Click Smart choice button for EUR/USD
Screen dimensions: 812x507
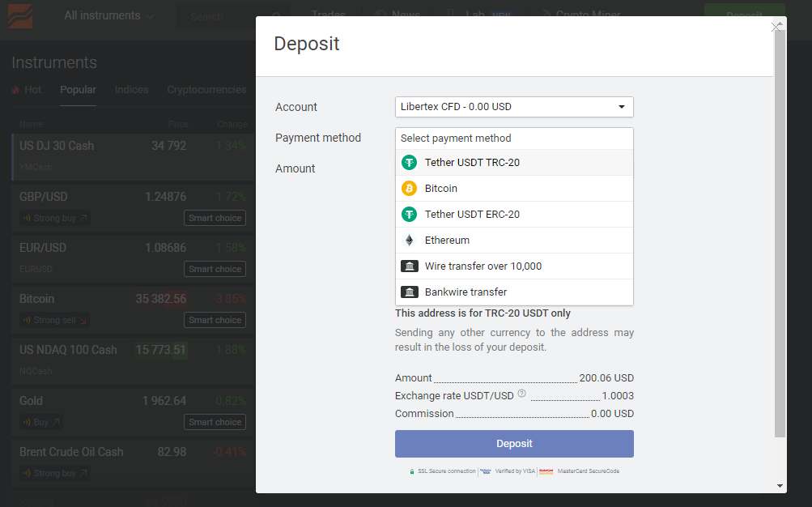pyautogui.click(x=215, y=270)
